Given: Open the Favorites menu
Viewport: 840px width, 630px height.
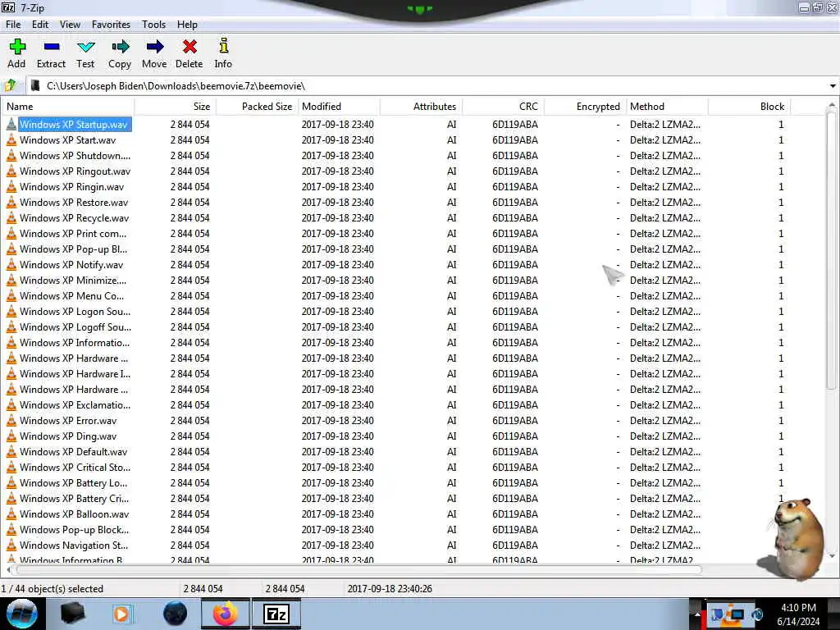Looking at the screenshot, I should 111,25.
